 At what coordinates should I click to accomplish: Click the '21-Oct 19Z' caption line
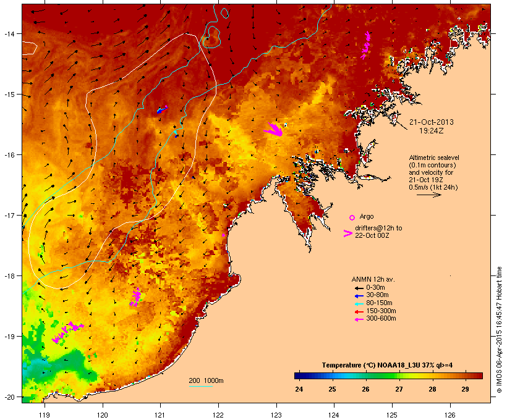[426, 180]
